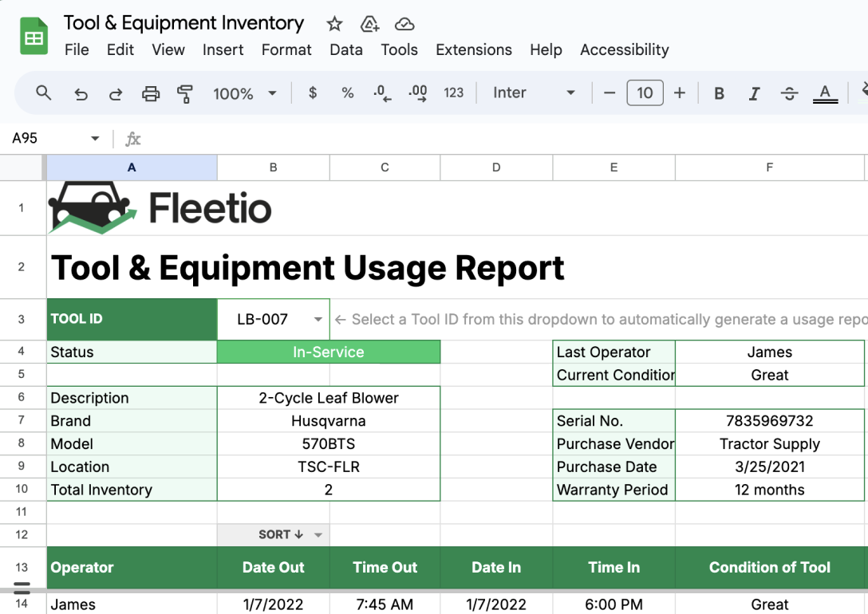Decrease font size with minus button
Viewport: 868px width, 614px height.
tap(610, 93)
